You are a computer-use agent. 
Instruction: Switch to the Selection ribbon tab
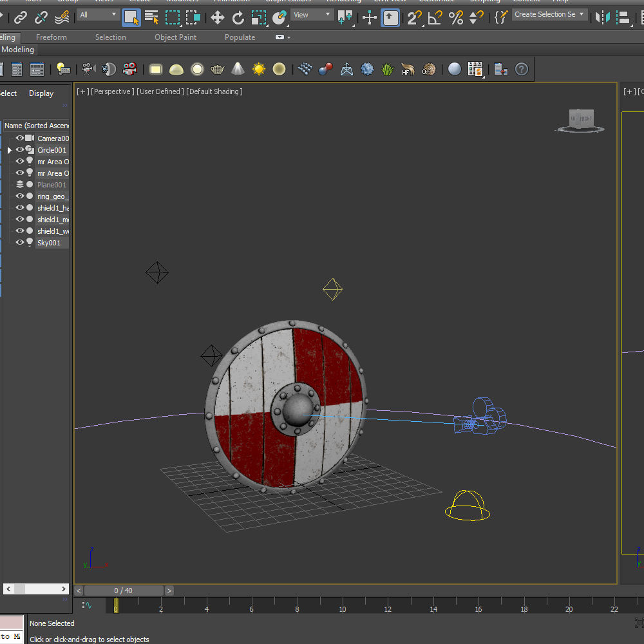click(x=111, y=37)
